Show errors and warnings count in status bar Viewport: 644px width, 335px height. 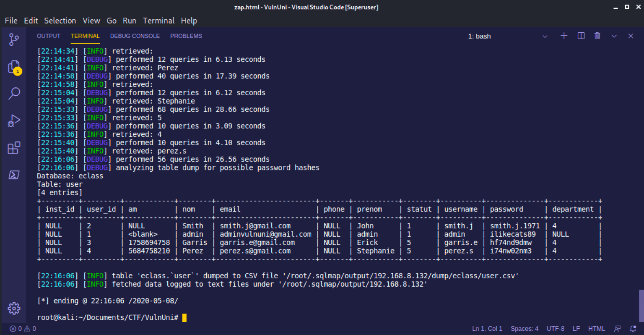pos(23,329)
